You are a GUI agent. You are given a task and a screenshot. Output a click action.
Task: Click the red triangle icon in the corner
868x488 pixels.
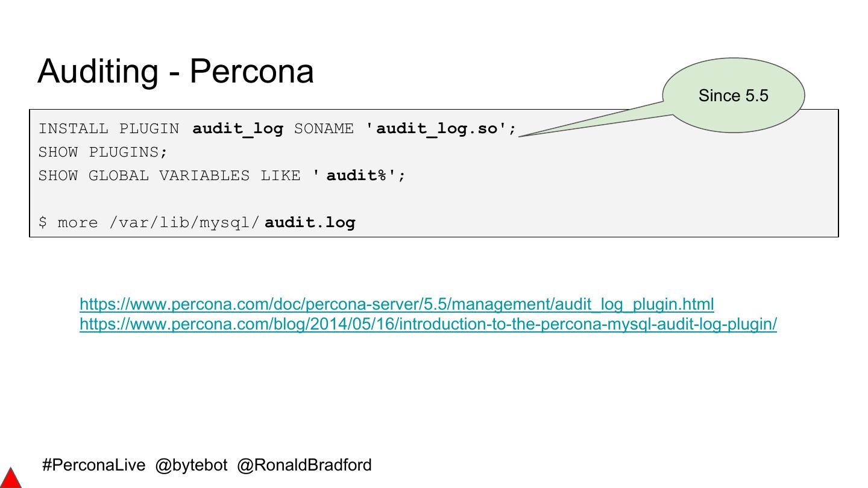10,478
